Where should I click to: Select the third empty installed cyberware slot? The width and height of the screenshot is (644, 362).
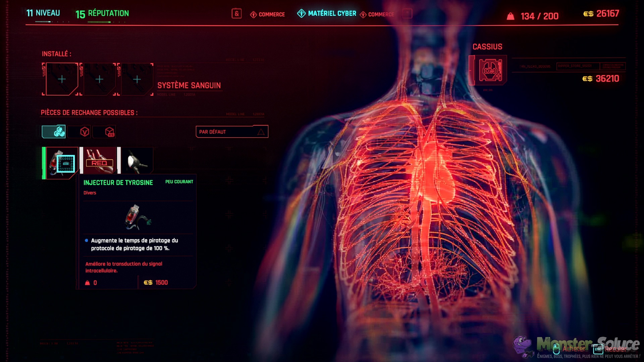137,79
